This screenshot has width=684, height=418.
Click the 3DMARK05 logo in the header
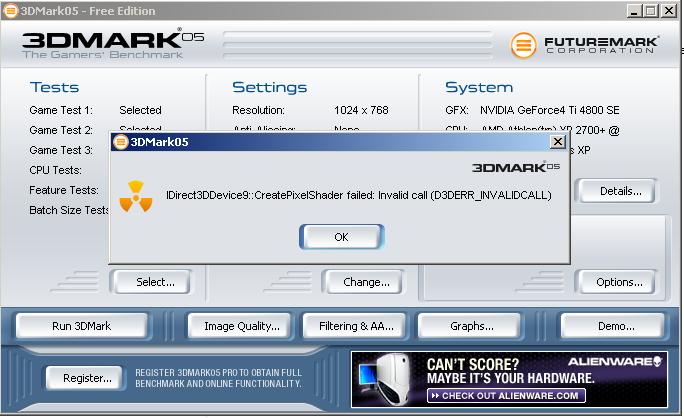click(x=113, y=43)
